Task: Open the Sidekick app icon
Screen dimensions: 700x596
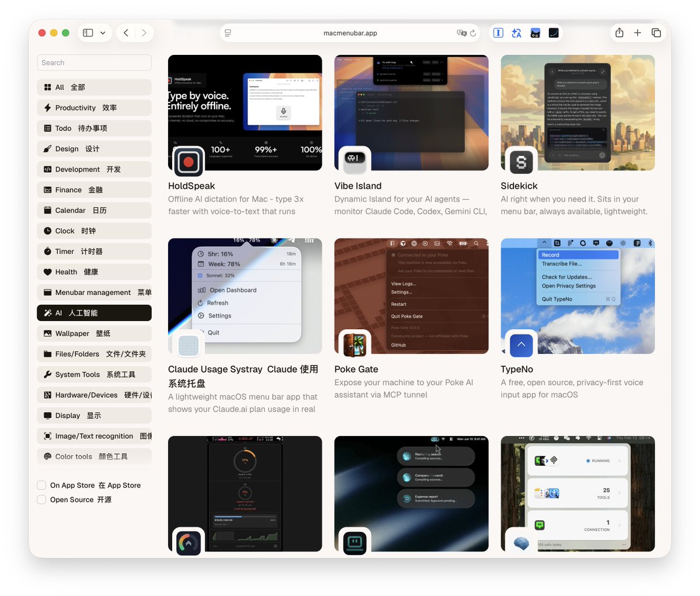Action: click(x=521, y=162)
